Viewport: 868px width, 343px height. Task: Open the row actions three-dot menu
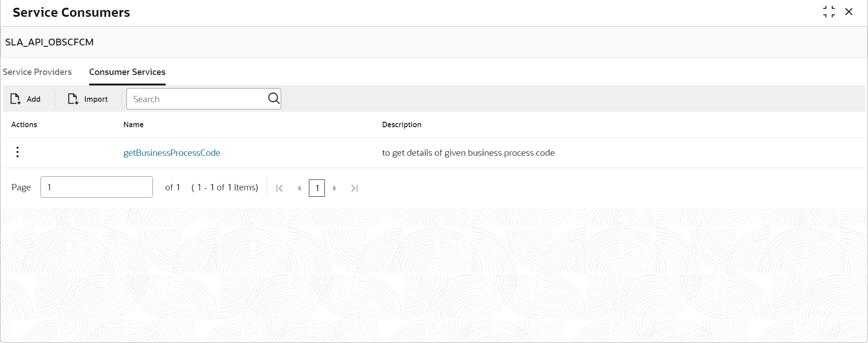tap(17, 152)
